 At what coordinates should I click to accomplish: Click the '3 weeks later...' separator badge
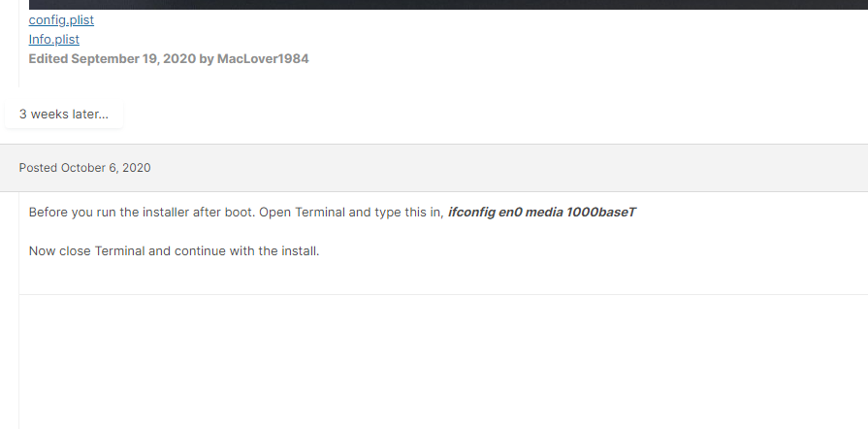point(64,115)
